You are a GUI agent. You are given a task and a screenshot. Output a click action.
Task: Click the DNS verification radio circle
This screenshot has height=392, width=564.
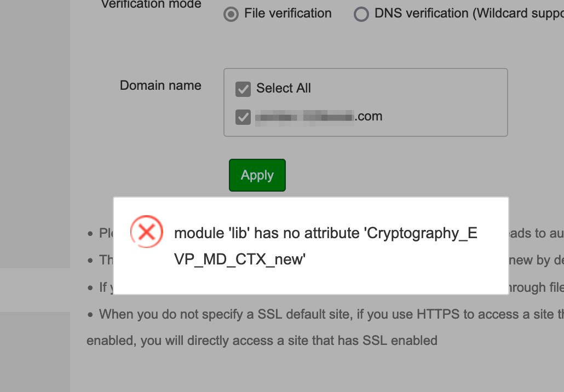click(x=361, y=14)
